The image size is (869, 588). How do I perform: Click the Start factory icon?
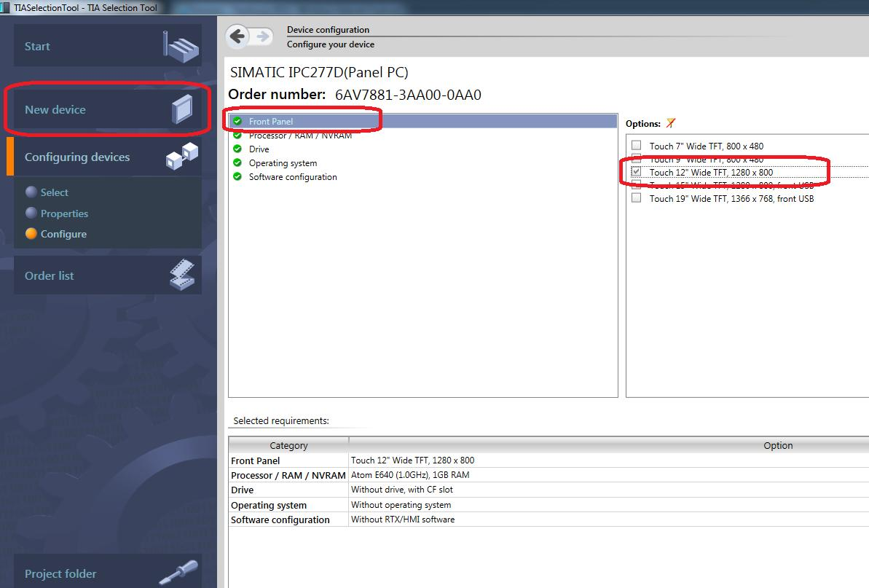181,47
